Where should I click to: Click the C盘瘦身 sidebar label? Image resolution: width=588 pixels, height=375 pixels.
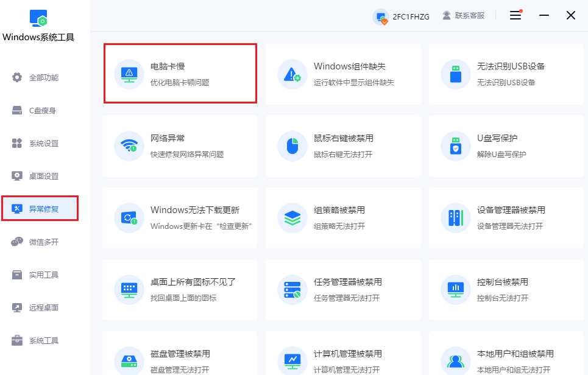click(x=43, y=111)
